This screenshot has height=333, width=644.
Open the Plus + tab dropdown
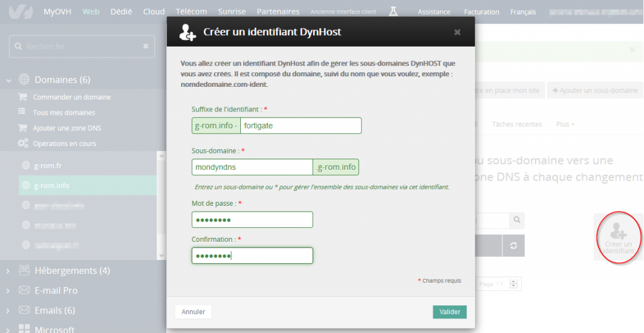pyautogui.click(x=565, y=125)
